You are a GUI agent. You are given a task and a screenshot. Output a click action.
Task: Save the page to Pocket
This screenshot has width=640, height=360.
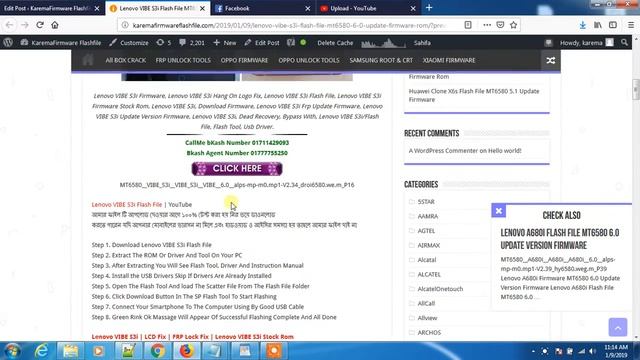tap(500, 25)
